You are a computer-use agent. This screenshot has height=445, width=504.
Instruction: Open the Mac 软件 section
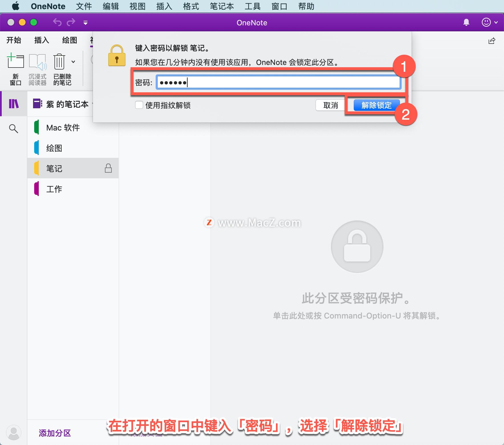(73, 127)
